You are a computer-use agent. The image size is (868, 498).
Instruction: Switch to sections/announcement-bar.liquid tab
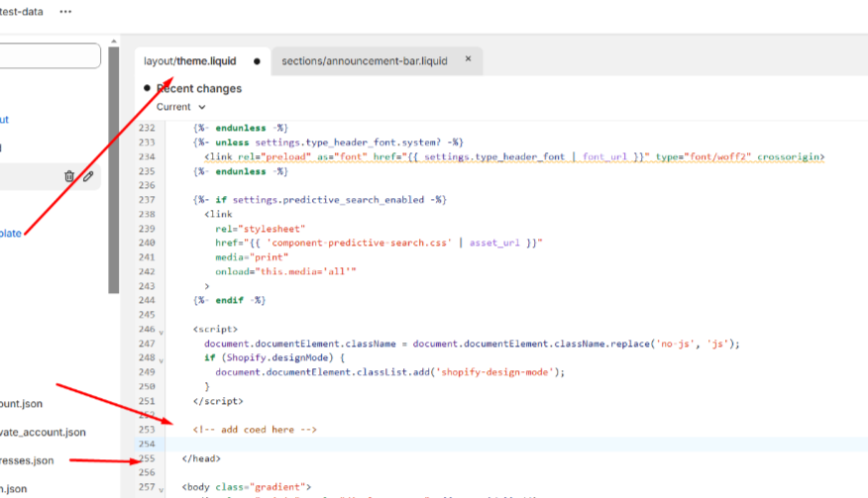pos(365,60)
